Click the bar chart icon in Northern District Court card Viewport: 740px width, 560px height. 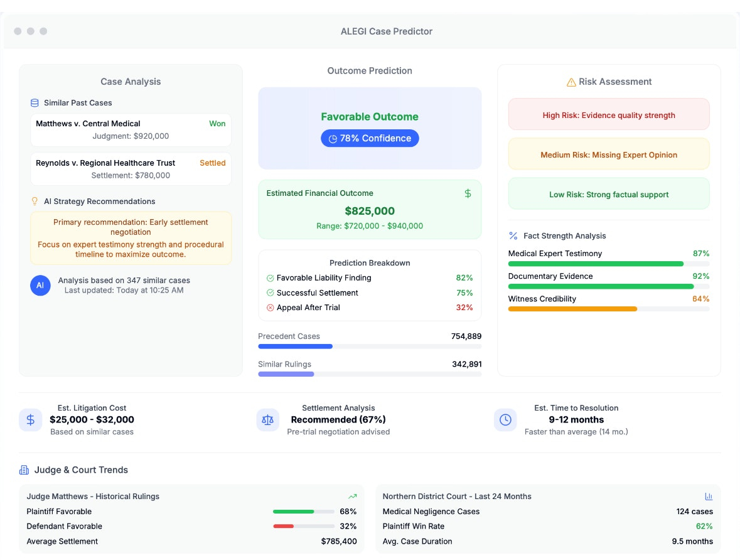[709, 496]
